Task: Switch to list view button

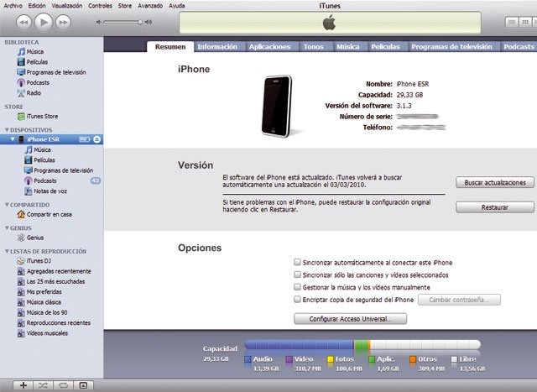Action: 512,22
